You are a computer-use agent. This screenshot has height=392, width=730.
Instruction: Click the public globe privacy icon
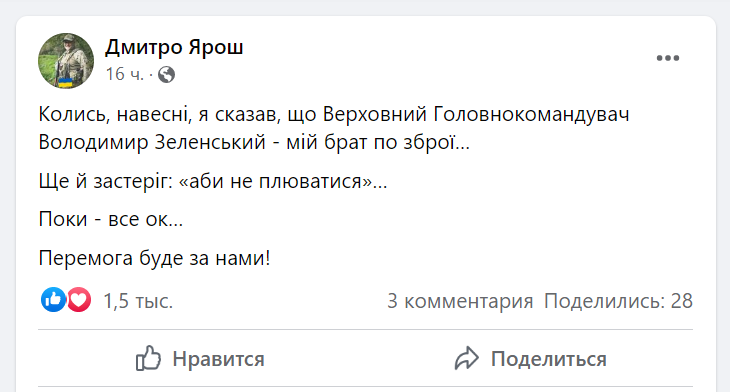point(166,74)
